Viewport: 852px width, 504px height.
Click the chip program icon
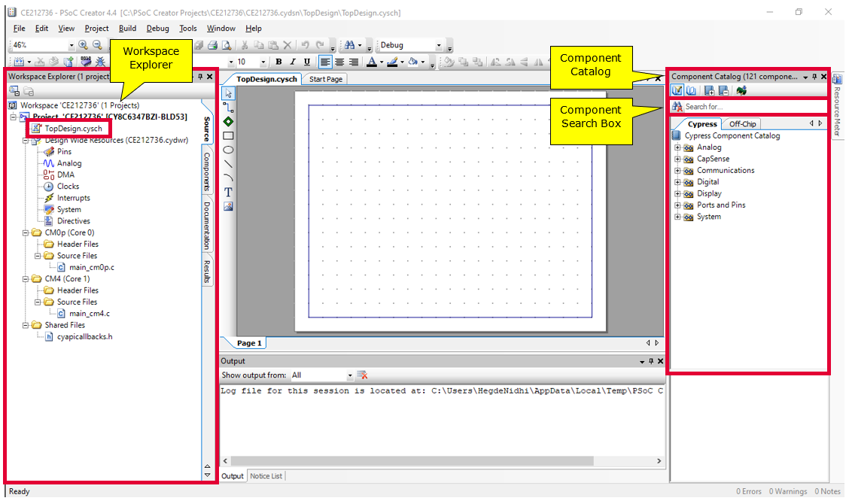pyautogui.click(x=86, y=62)
